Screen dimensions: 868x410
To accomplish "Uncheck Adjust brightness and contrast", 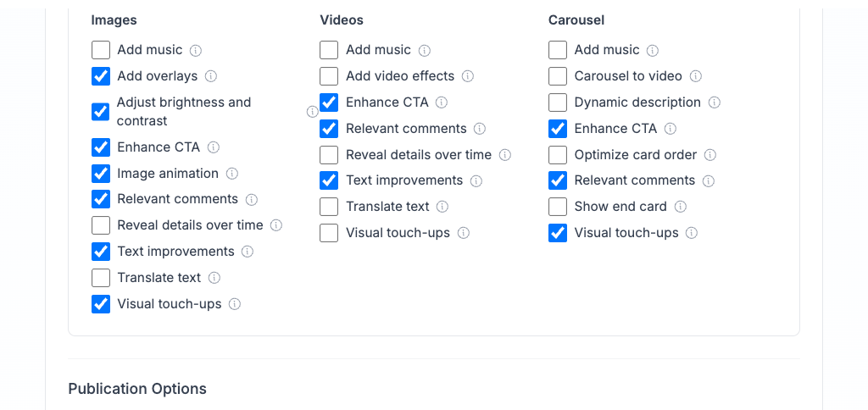I will click(x=101, y=112).
